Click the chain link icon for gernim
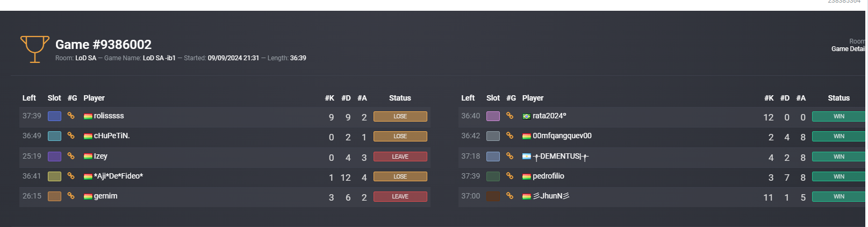868x227 pixels. pos(71,196)
